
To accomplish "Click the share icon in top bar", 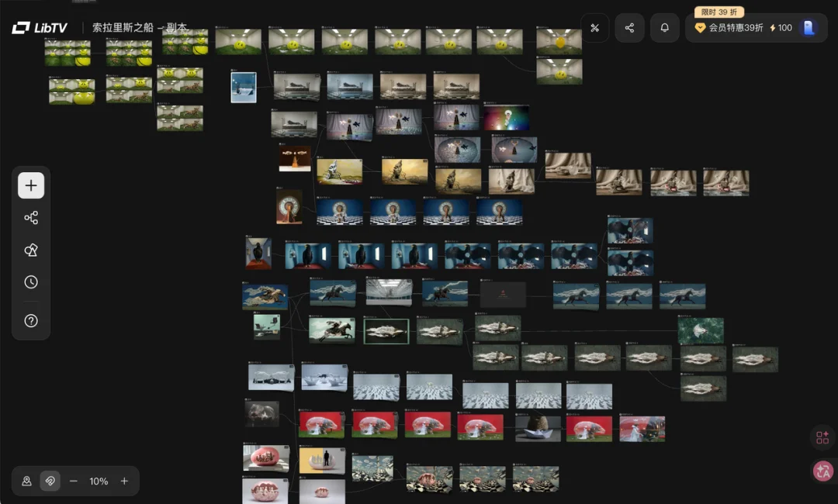I will coord(629,28).
